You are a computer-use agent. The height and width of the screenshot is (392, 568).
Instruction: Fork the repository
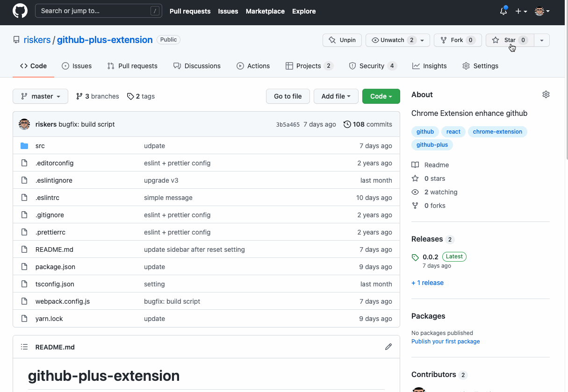(458, 40)
